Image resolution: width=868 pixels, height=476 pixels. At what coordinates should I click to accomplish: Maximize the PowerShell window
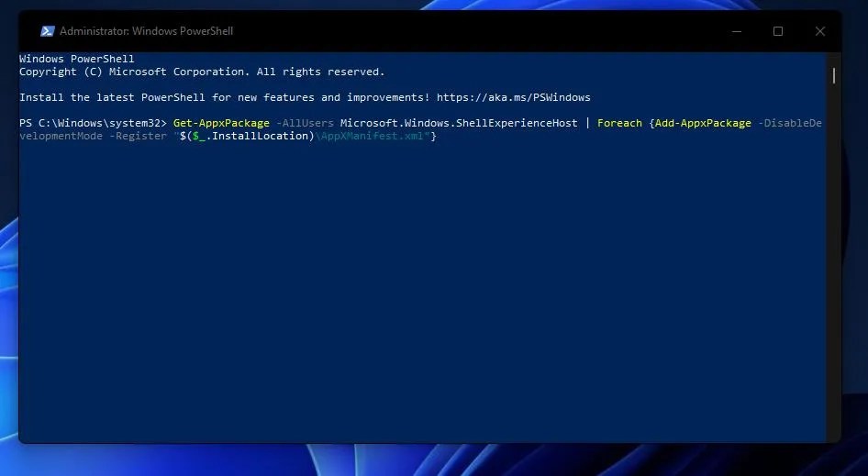click(x=778, y=31)
